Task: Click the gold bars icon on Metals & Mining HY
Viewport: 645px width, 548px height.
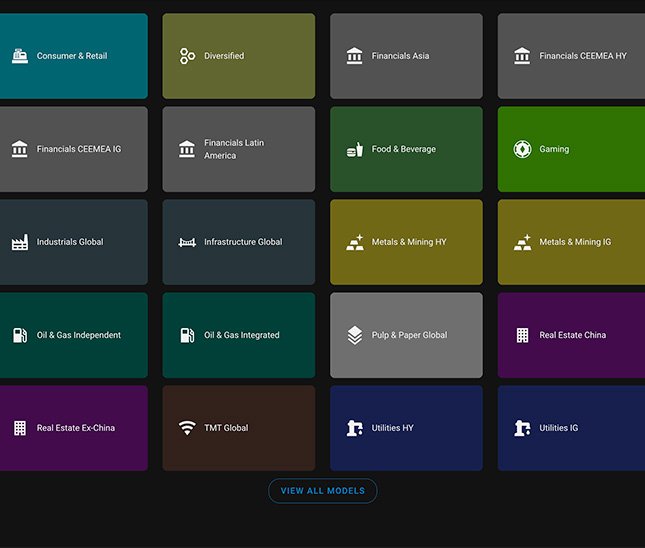Action: point(355,242)
